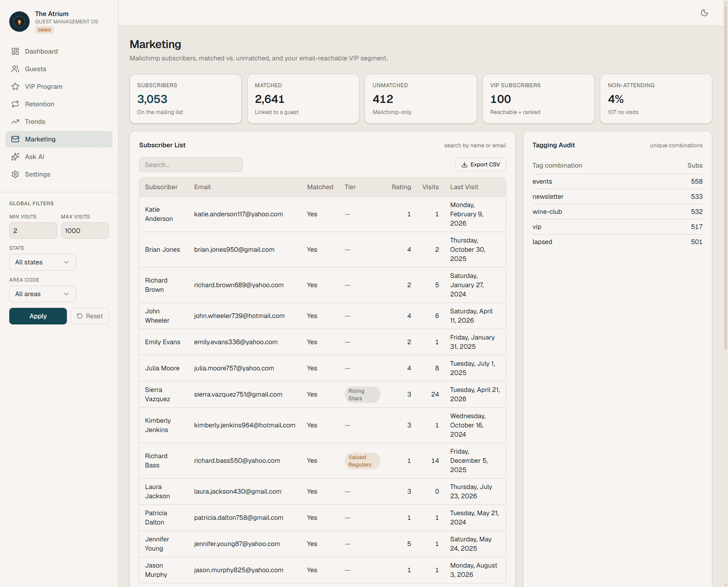Export the subscriber list as CSV
The image size is (728, 587).
[x=480, y=165]
